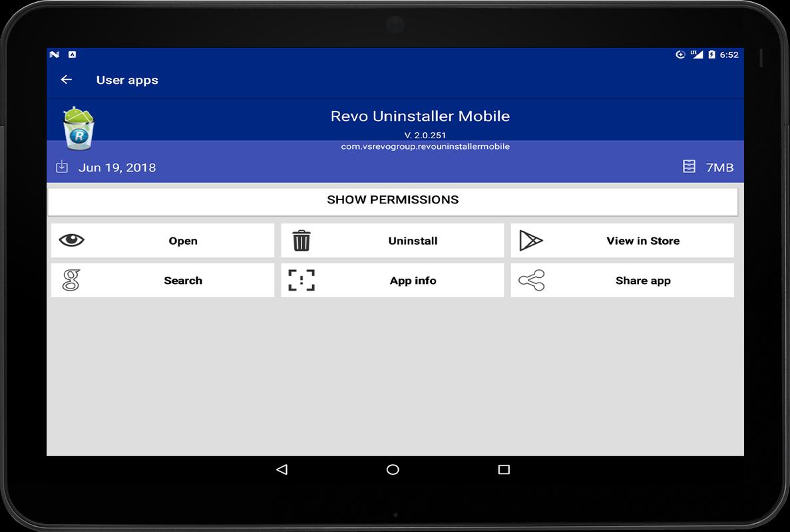Tap the data saver circle icon

(x=680, y=55)
